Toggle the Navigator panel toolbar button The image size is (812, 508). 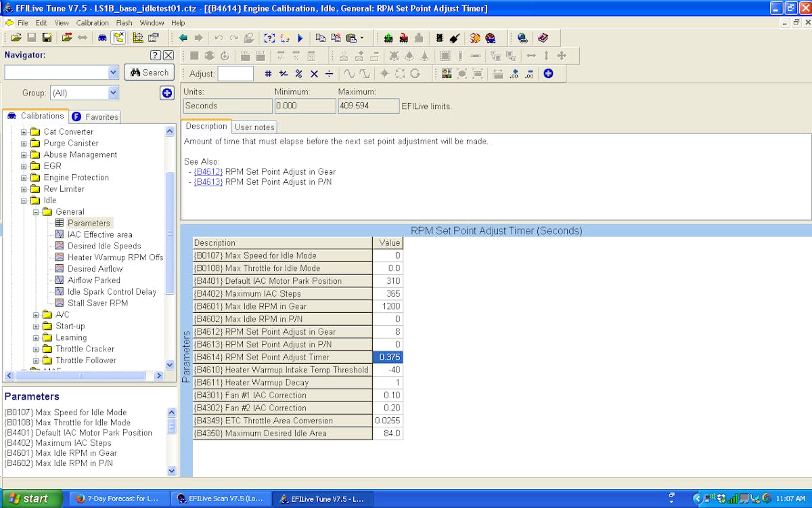118,38
